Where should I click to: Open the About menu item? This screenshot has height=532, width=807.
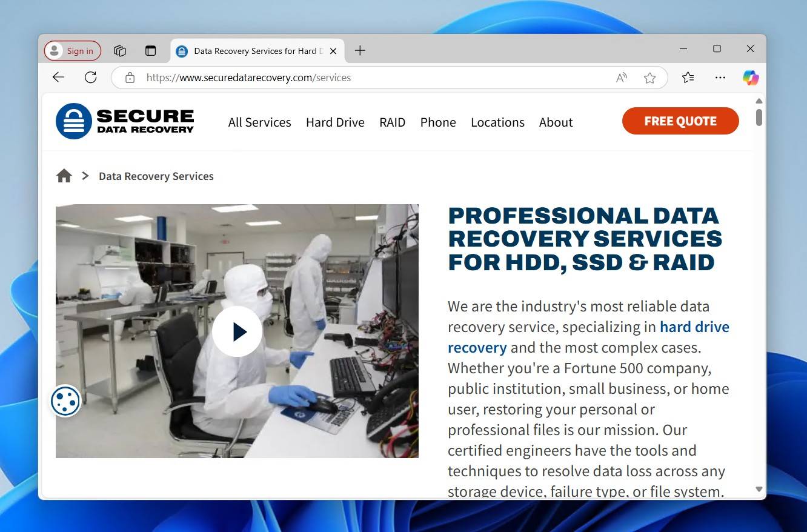pyautogui.click(x=556, y=122)
